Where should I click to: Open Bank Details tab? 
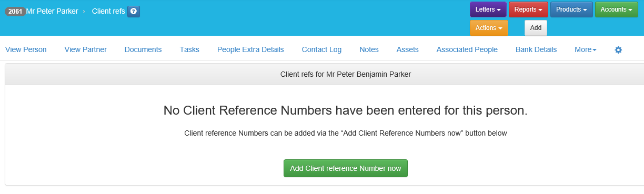[536, 50]
